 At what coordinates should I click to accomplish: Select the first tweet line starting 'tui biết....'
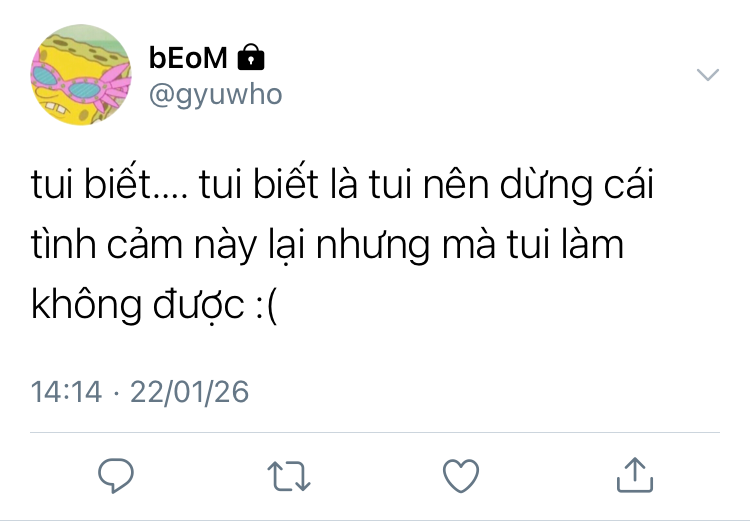pos(342,184)
